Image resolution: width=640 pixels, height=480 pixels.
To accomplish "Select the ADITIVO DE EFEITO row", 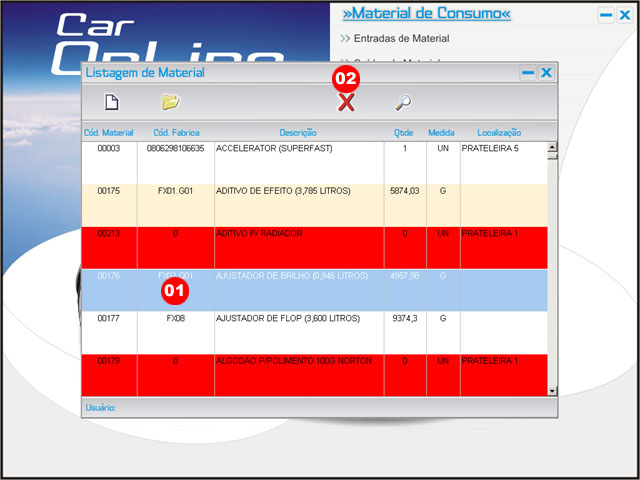I will 298,191.
